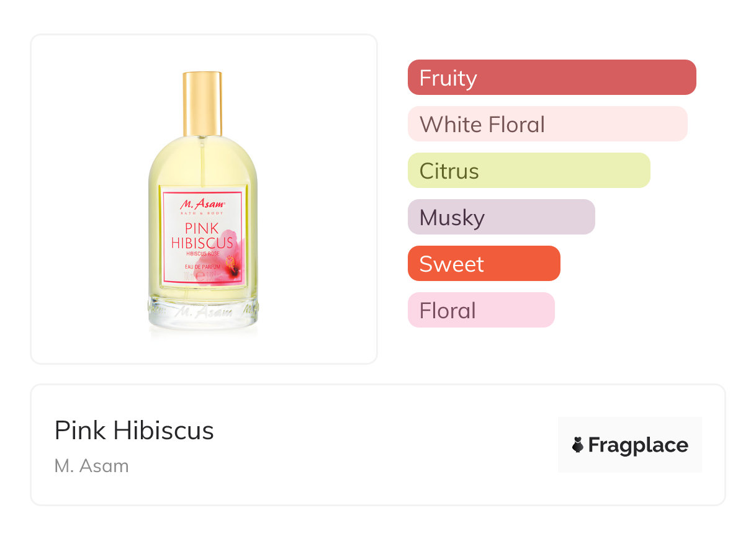The width and height of the screenshot is (756, 536).
Task: Click the Citrus accord bar
Action: [x=528, y=171]
